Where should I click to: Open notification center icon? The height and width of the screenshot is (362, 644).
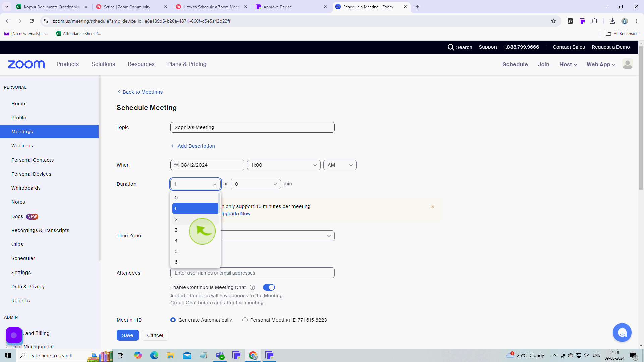(x=633, y=355)
